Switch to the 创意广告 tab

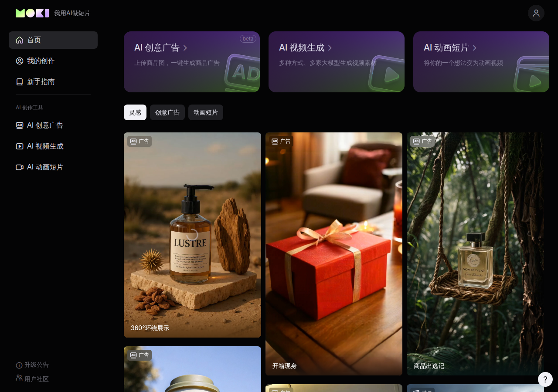(x=167, y=112)
